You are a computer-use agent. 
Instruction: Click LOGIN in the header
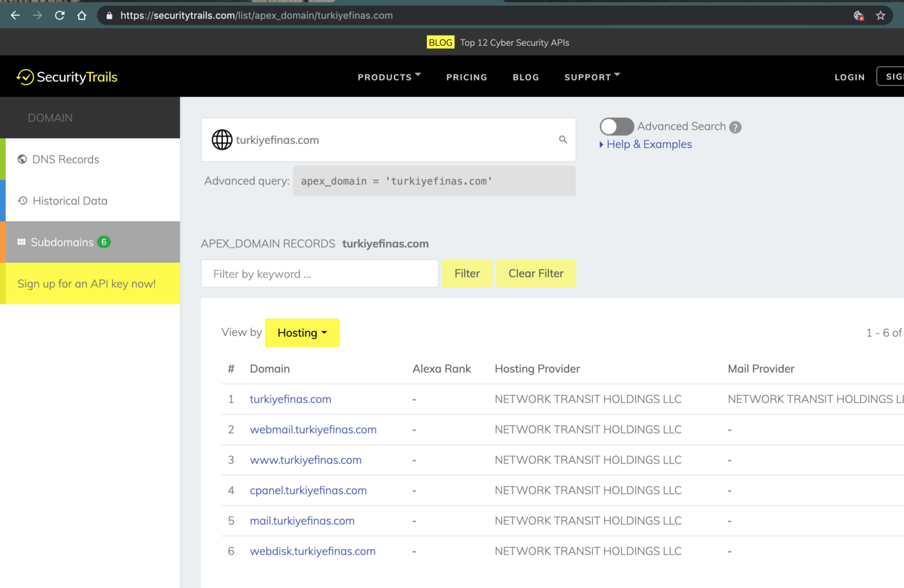(x=850, y=77)
